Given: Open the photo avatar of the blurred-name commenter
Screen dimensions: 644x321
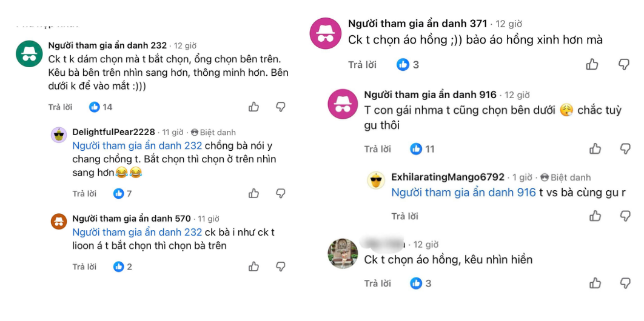Looking at the screenshot, I should coord(343,253).
